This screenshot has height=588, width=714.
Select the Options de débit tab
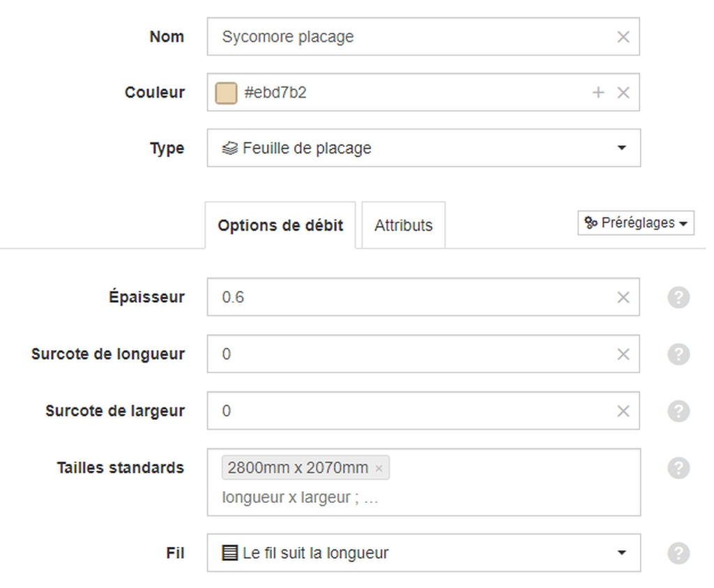tap(280, 225)
